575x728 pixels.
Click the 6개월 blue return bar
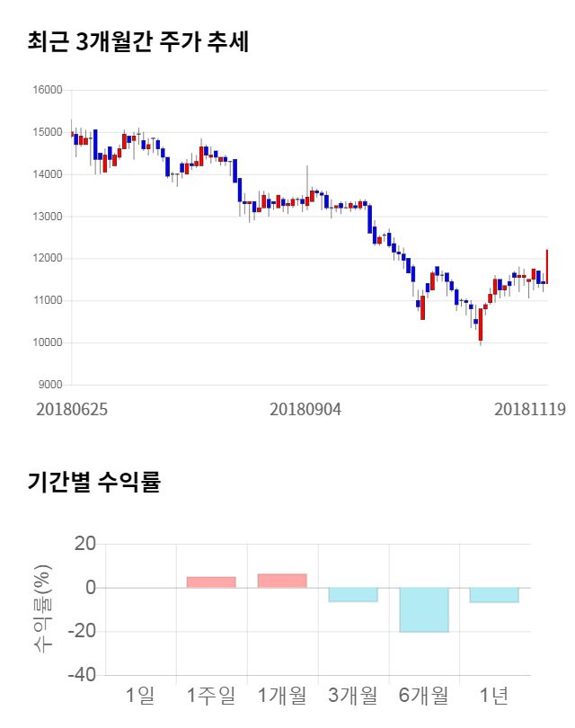pyautogui.click(x=424, y=609)
